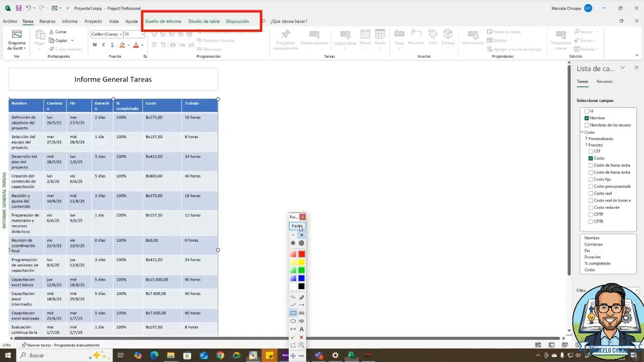Check the Id field checkbox
Screen dimensions: 644x362
[587, 111]
